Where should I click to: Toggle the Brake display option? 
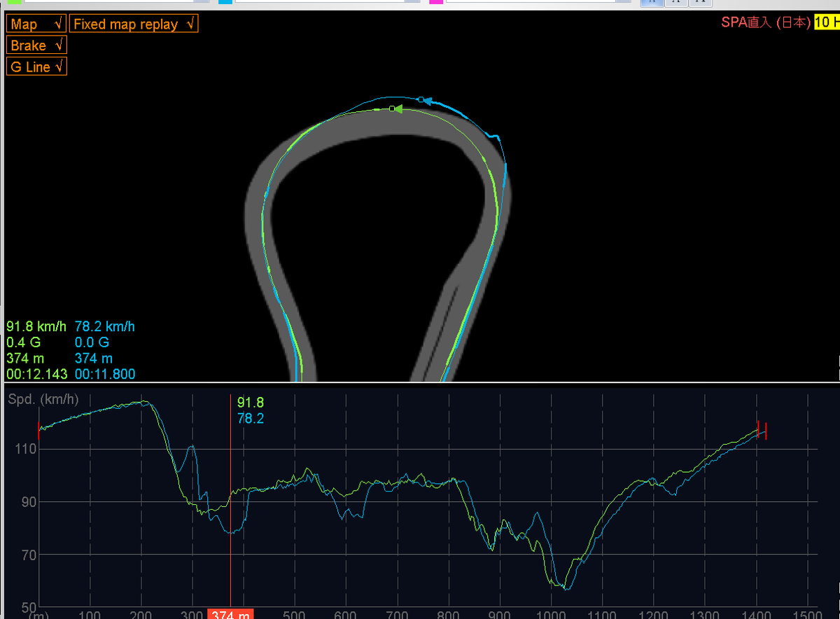tap(37, 46)
